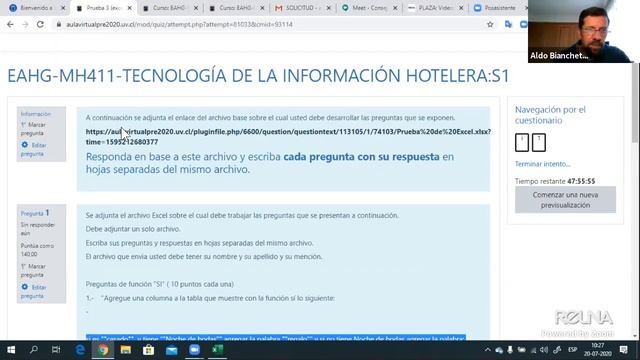Open the Prueba de Excel.xlsx file link
The width and height of the screenshot is (640, 360).
click(288, 137)
